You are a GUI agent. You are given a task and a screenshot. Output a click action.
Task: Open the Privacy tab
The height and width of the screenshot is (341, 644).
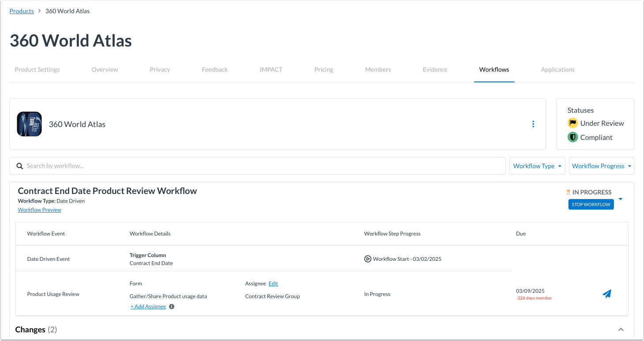point(160,69)
